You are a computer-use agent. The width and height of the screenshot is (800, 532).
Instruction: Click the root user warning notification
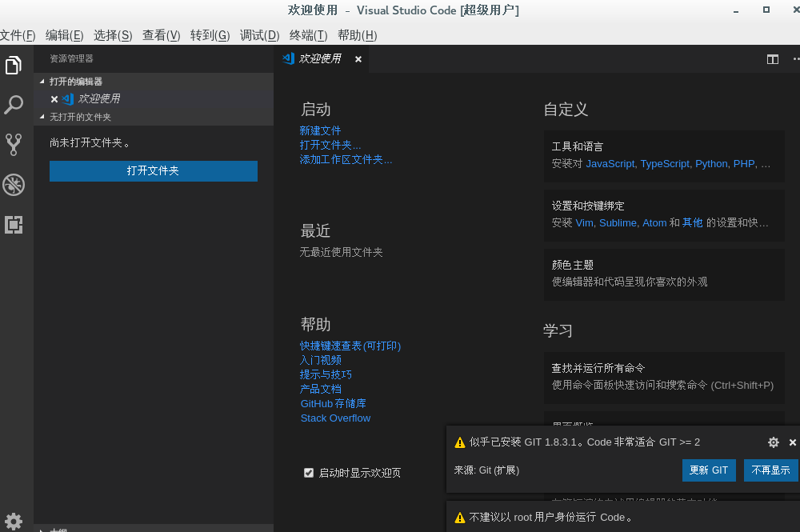623,517
